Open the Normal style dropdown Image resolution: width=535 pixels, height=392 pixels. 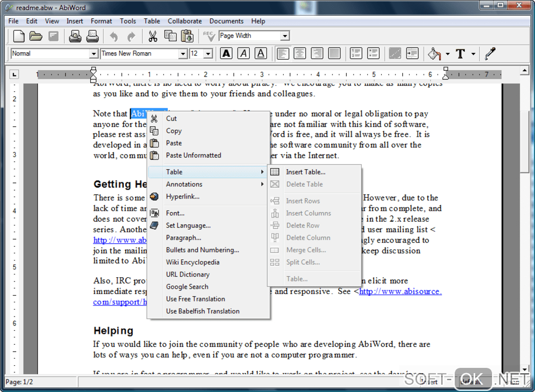point(94,53)
